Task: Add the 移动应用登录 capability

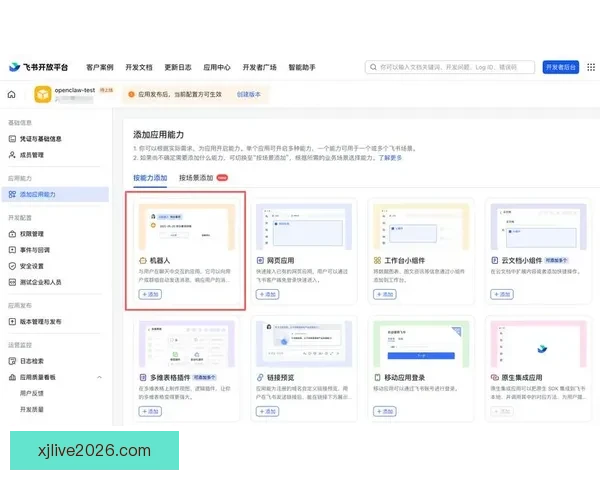Action: coord(385,411)
